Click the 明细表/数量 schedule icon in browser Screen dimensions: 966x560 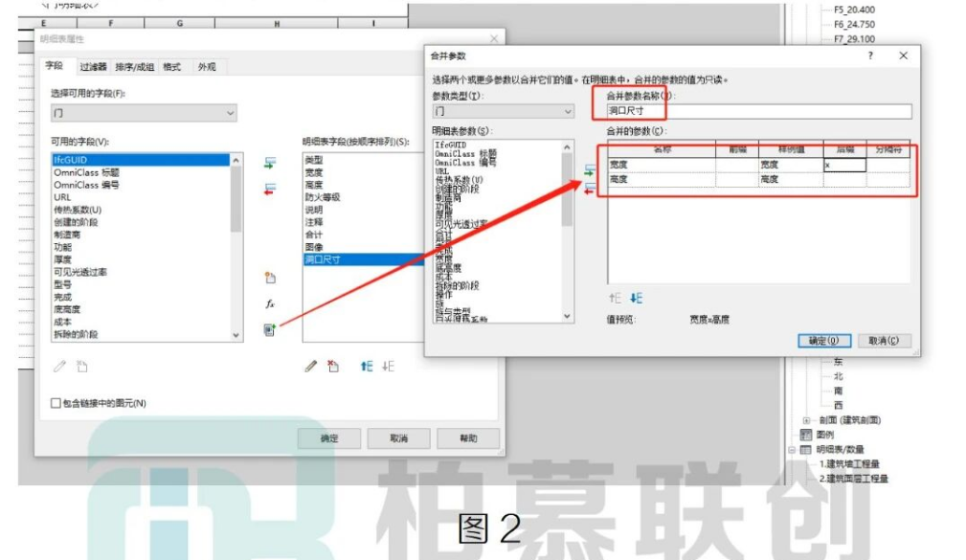[x=806, y=449]
